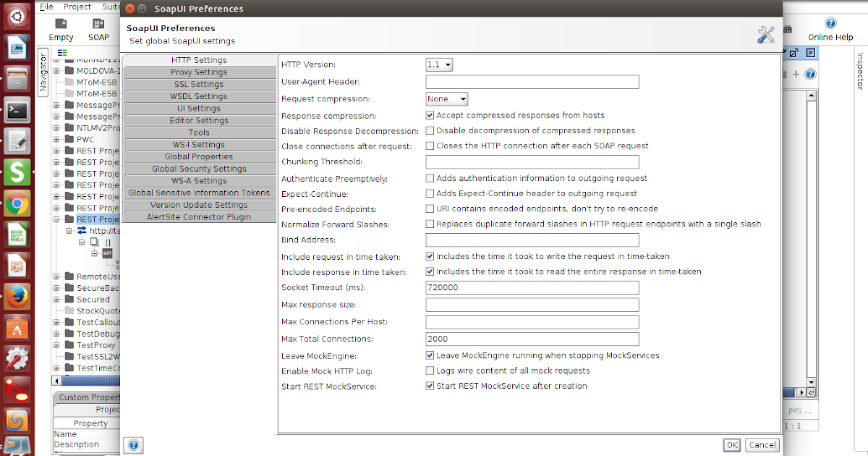Click the blue help icon in the background editor
The width and height of the screenshot is (868, 456).
coord(810,74)
